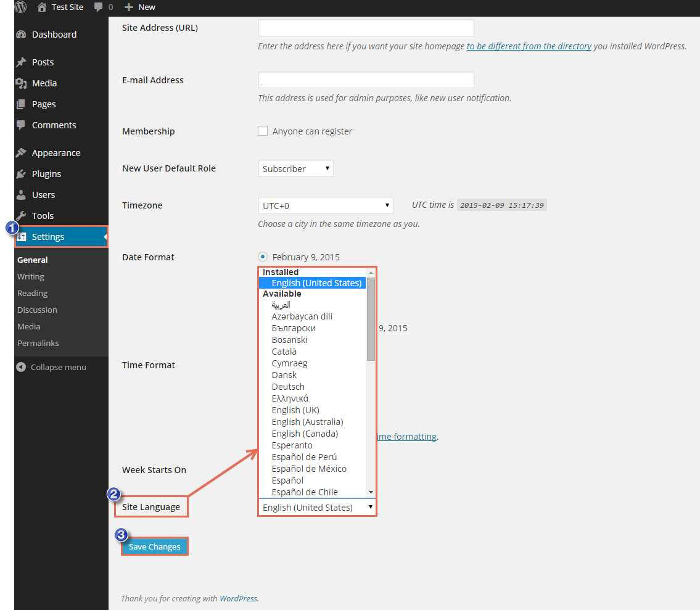Open the Permalinks settings submenu
Image resolution: width=700 pixels, height=610 pixels.
38,343
